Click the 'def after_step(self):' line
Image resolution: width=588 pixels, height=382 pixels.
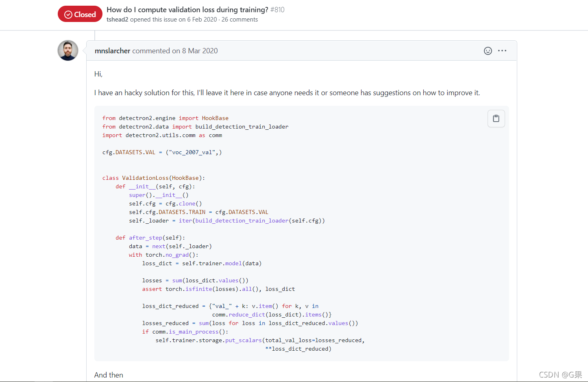coord(150,238)
